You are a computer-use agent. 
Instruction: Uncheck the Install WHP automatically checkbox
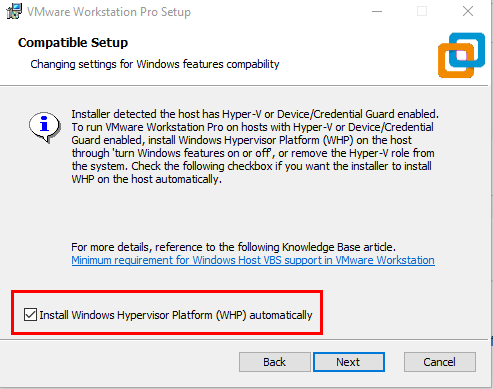tap(30, 315)
